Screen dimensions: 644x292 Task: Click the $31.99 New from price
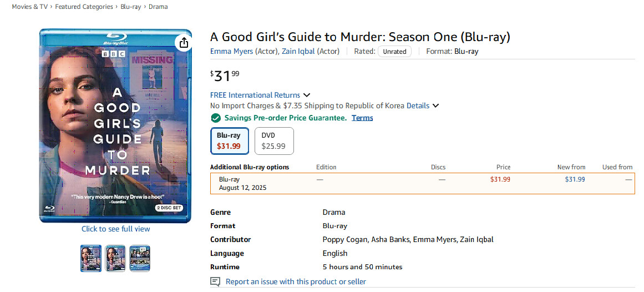[x=575, y=179]
